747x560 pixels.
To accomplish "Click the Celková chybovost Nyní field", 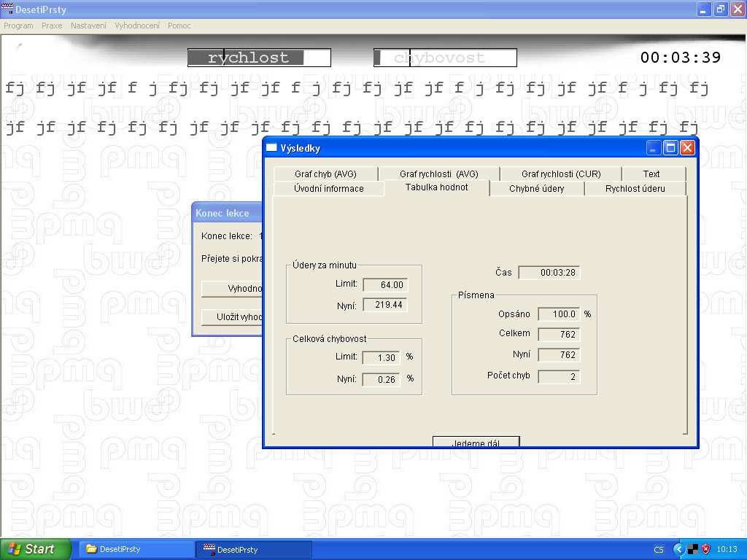I will pyautogui.click(x=381, y=379).
